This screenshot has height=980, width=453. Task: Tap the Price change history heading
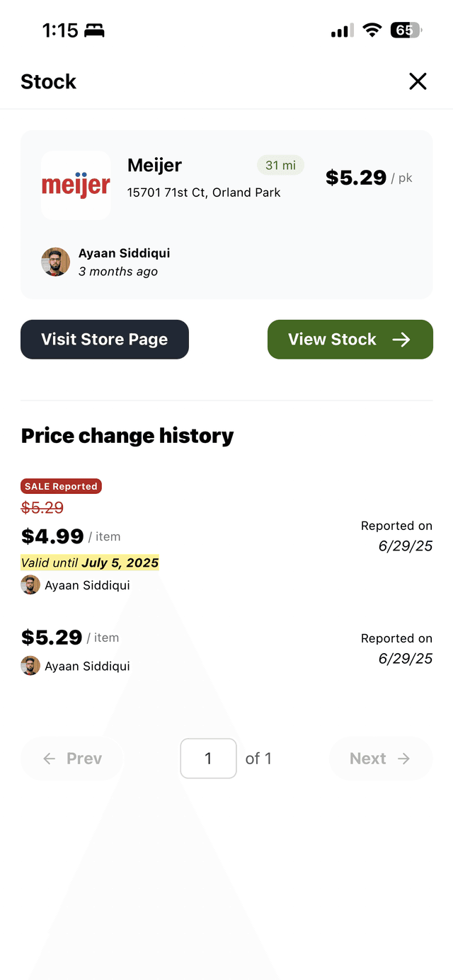click(127, 436)
